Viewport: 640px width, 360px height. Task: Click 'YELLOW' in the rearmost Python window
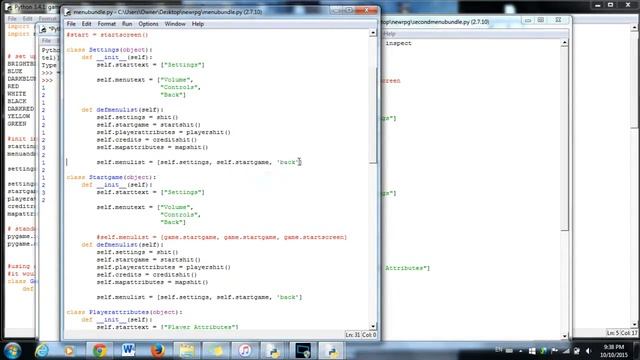(x=19, y=116)
